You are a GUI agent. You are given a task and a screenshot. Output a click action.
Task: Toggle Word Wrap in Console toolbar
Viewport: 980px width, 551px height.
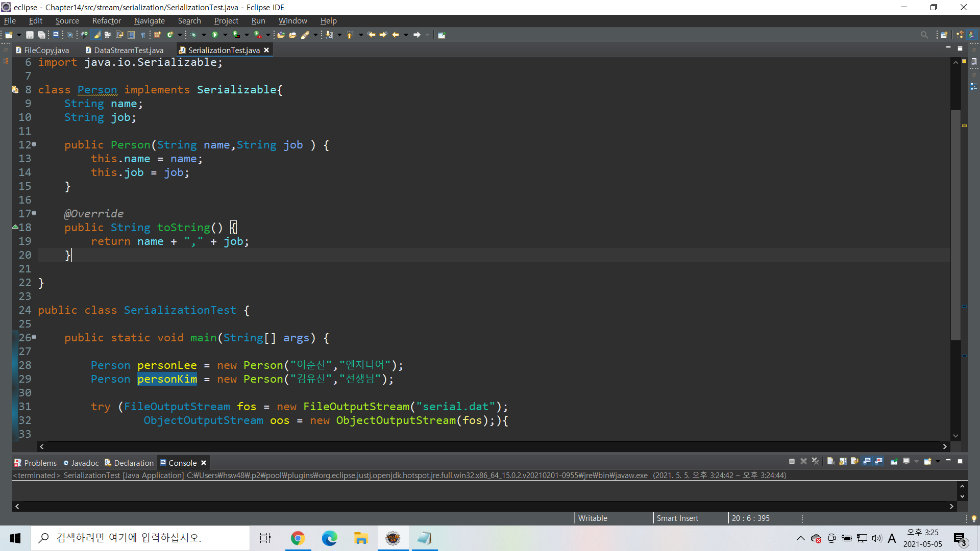tap(854, 461)
